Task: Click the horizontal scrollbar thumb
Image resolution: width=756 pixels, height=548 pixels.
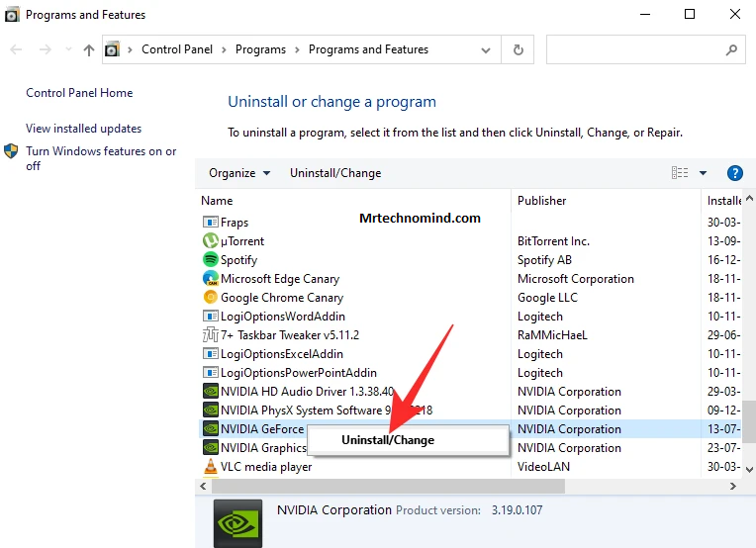Action: coord(388,487)
